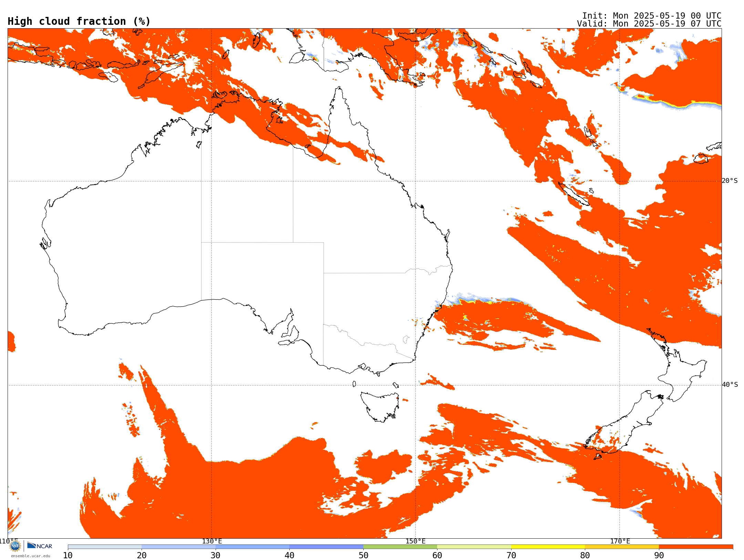Click the 50–60 green colorbar segment

click(x=400, y=547)
